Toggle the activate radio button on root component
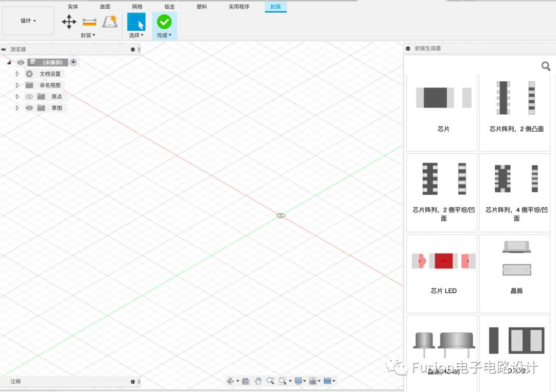This screenshot has width=556, height=392. coord(74,62)
